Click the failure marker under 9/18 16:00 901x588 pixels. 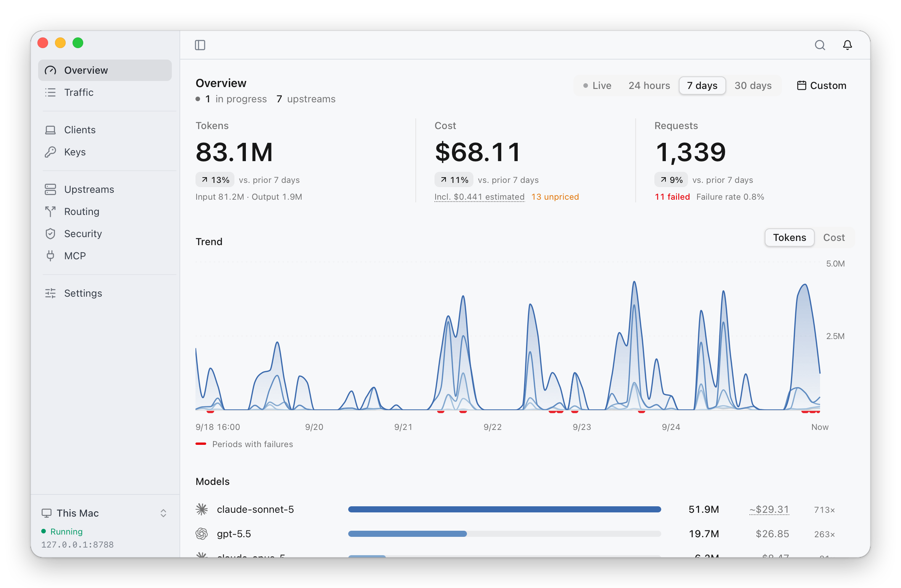pyautogui.click(x=210, y=411)
